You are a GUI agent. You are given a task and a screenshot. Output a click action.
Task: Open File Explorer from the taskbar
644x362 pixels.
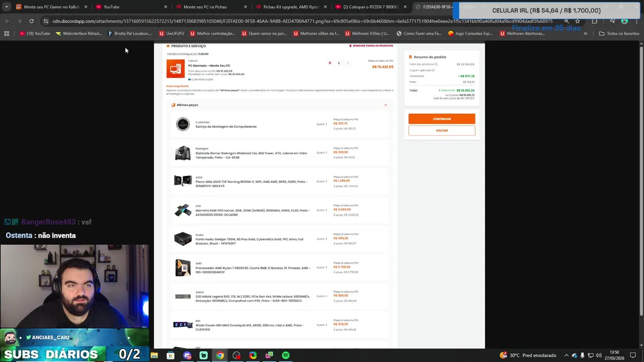[154, 355]
